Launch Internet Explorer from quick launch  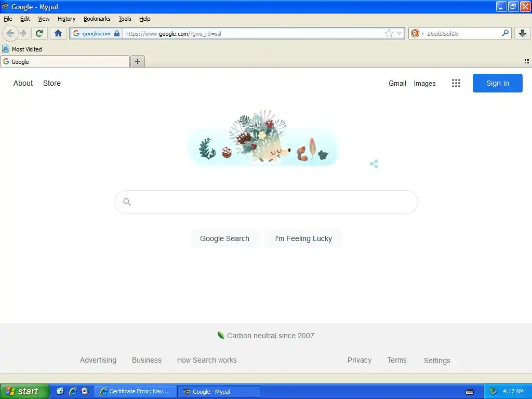72,391
